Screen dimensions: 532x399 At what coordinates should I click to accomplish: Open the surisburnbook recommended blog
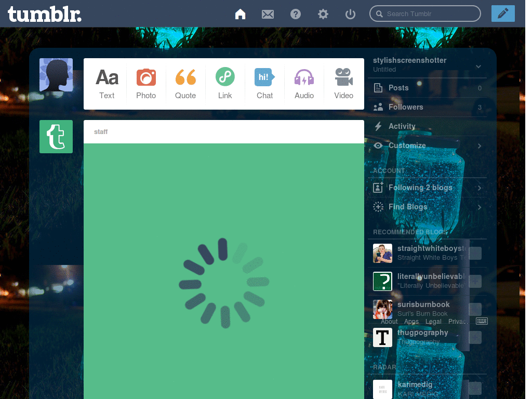[423, 304]
